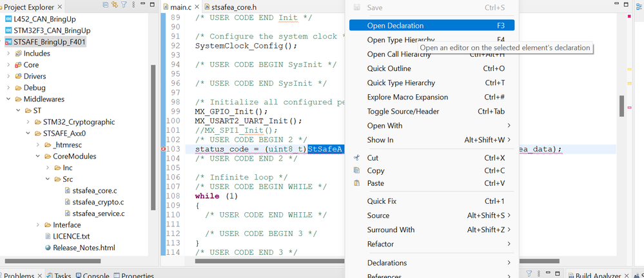Close the main.c editor tab
Viewport: 644px width, 278px height.
[196, 7]
